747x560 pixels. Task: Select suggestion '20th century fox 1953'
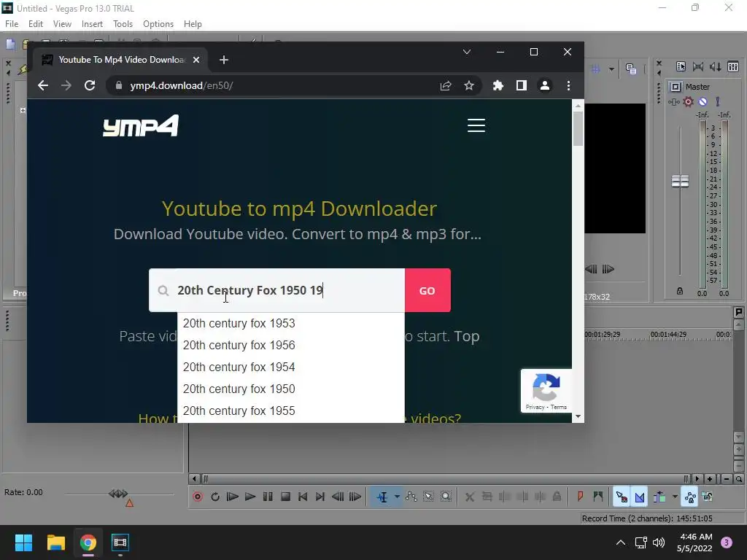(290, 323)
